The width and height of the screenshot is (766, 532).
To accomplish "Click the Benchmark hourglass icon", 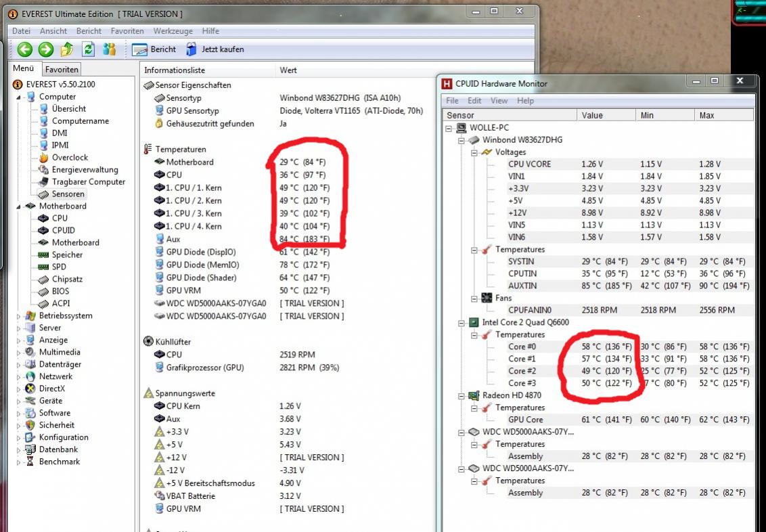I will click(30, 462).
